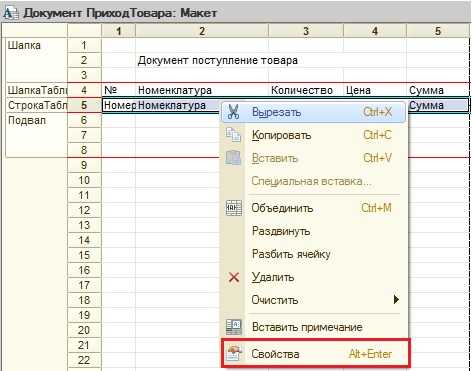Click the copy pages icon beside Копировать
Viewport: 472px width, 371px height.
pyautogui.click(x=233, y=135)
